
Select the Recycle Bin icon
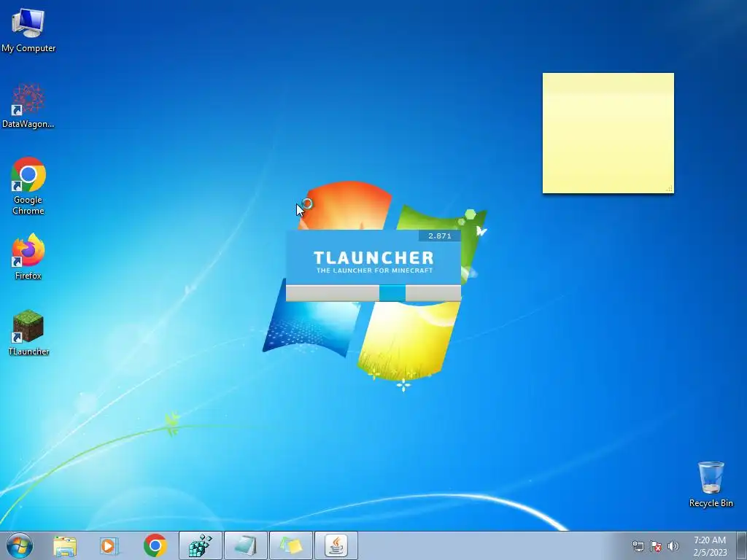711,484
